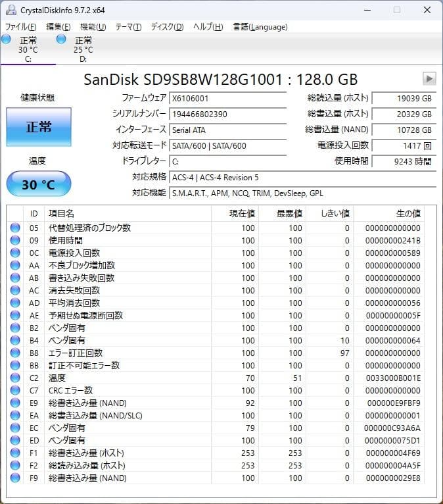Screen dimensions: 443x504
Task: Click the 項目名 column header
Action: 128,213
